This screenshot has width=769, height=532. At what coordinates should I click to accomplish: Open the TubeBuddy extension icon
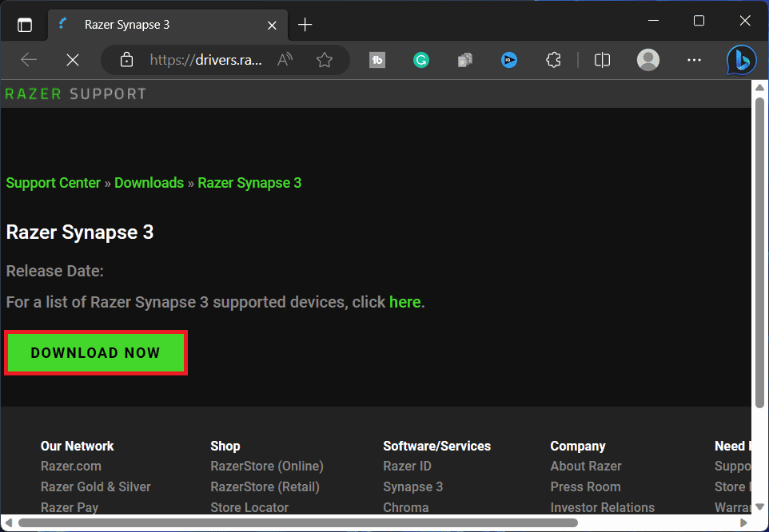(x=377, y=60)
